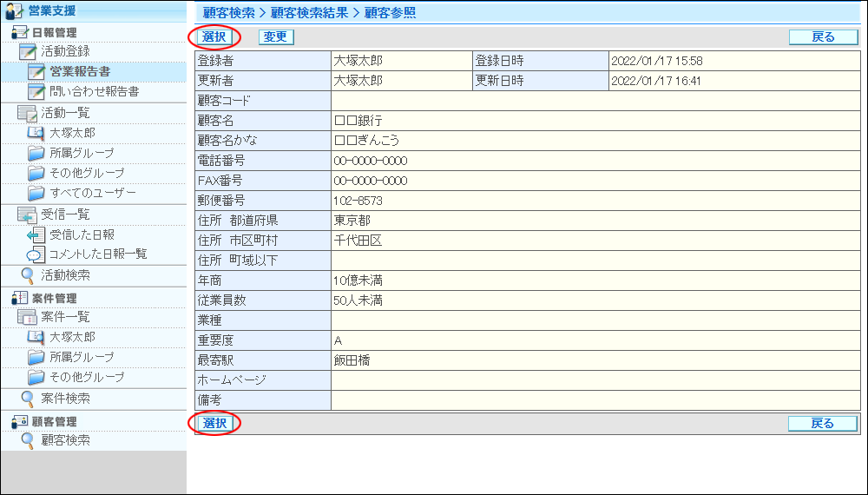
Task: Click the 問い合わせ報告書 notepad icon
Action: pyautogui.click(x=36, y=92)
